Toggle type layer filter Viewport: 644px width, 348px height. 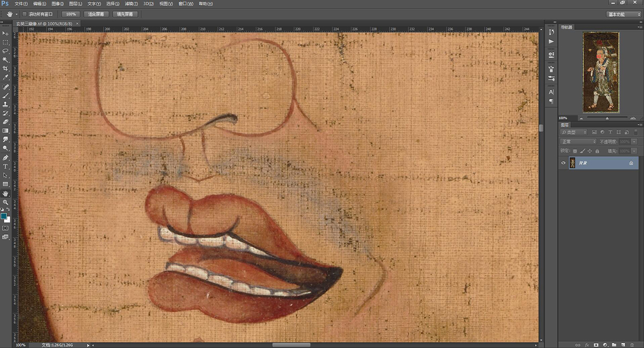point(610,132)
